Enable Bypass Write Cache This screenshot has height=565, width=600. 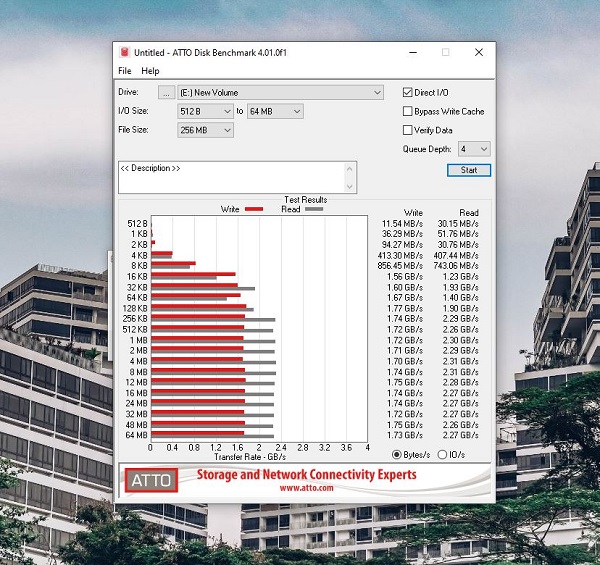[407, 111]
